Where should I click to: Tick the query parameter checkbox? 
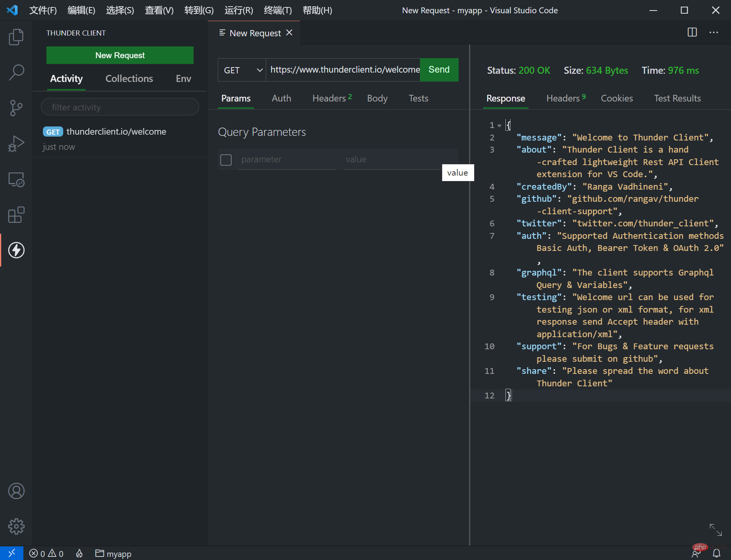pos(226,160)
